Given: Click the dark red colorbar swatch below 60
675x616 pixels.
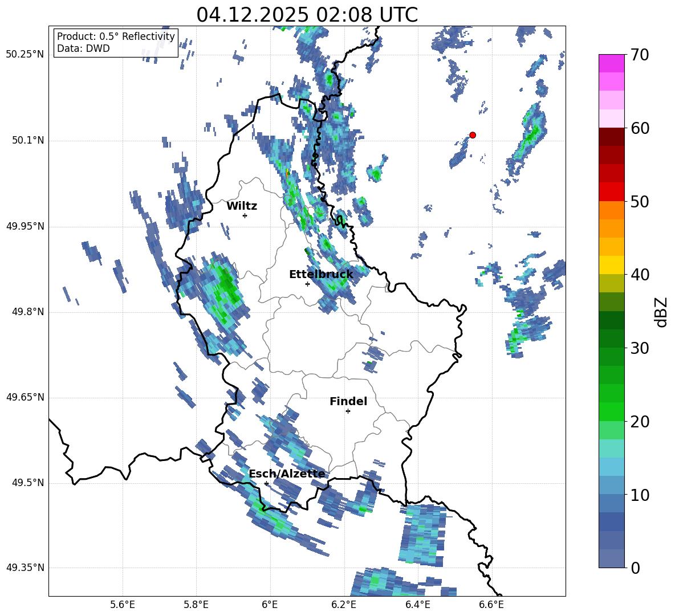Looking at the screenshot, I should point(611,137).
